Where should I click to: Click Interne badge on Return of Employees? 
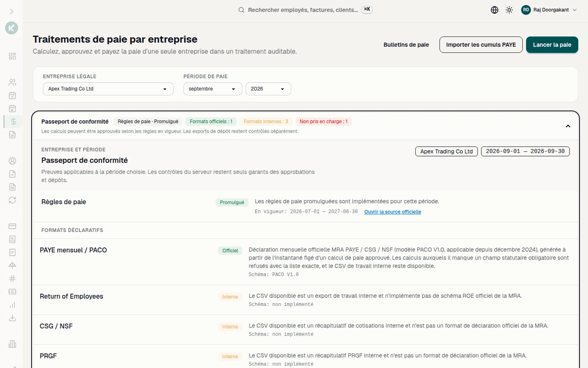[230, 297]
